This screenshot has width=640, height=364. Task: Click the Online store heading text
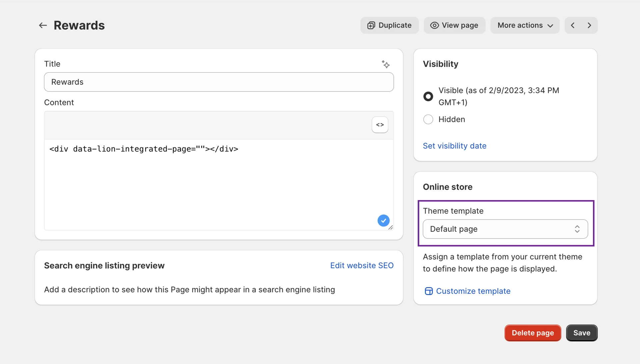(447, 187)
